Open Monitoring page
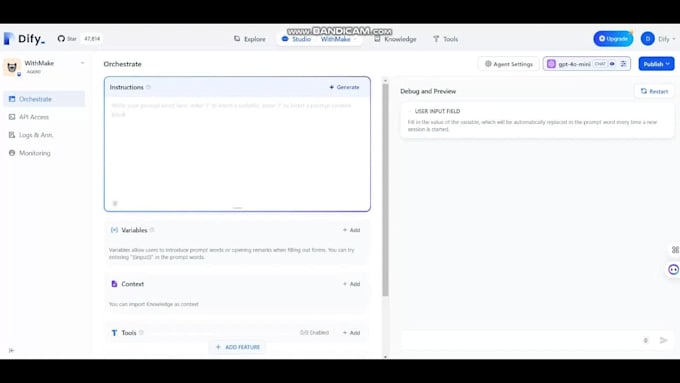 pyautogui.click(x=44, y=153)
